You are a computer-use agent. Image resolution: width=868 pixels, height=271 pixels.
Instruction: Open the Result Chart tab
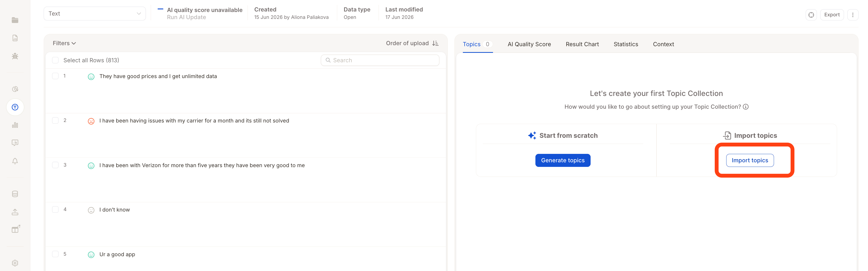(582, 44)
